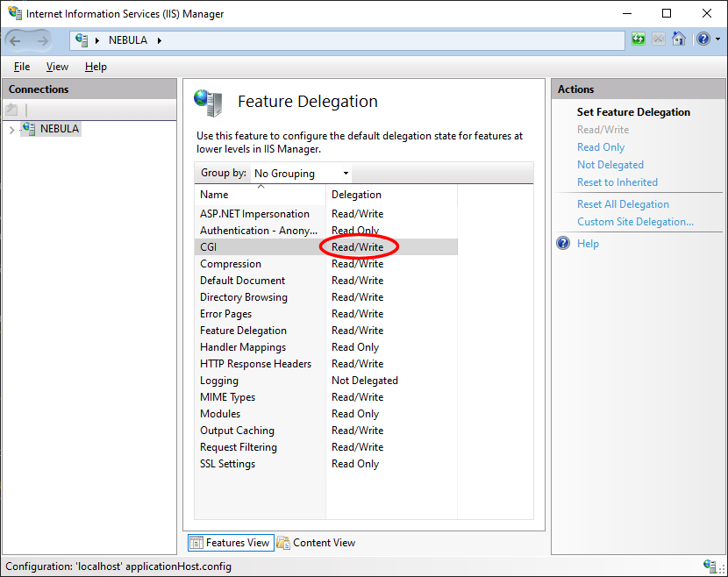Image resolution: width=728 pixels, height=577 pixels.
Task: Click the Connections pane toolbar icon
Action: pos(11,110)
